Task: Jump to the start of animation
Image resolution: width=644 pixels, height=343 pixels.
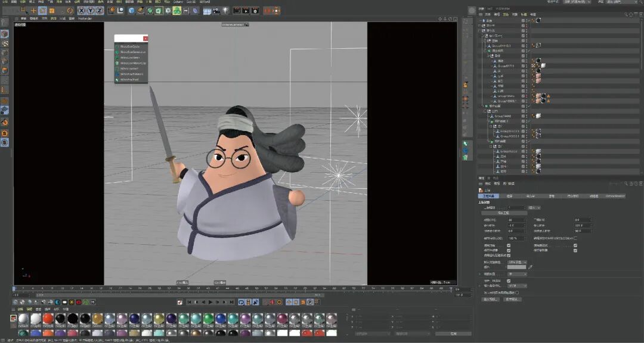Action: tap(189, 302)
